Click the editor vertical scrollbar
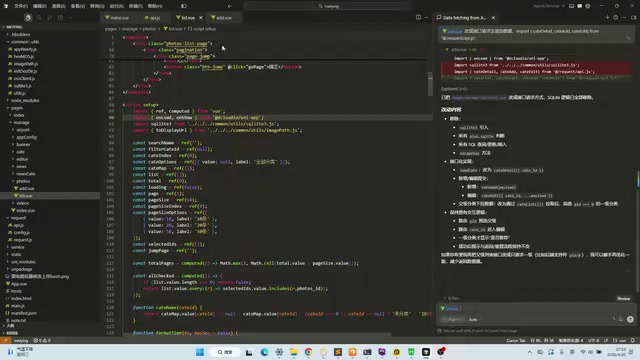 [430, 84]
